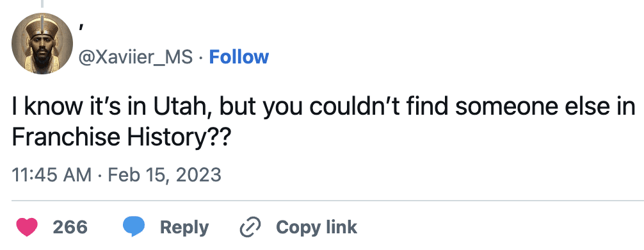Click the golden headdress in the avatar
Image resolution: width=644 pixels, height=250 pixels.
coord(42,30)
